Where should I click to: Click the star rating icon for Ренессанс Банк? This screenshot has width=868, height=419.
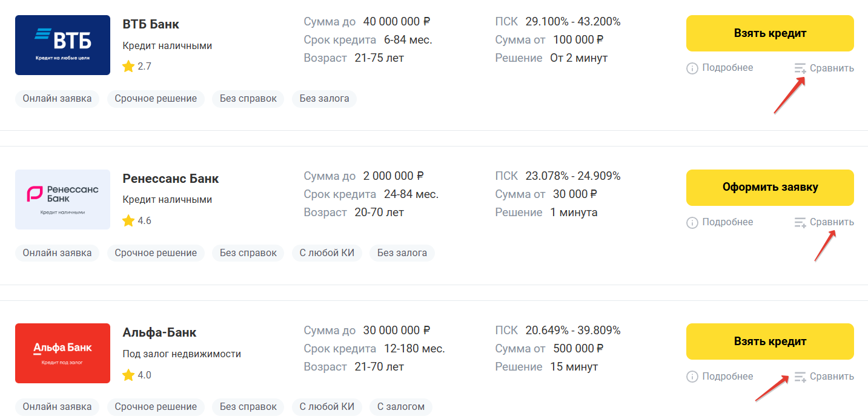click(128, 221)
